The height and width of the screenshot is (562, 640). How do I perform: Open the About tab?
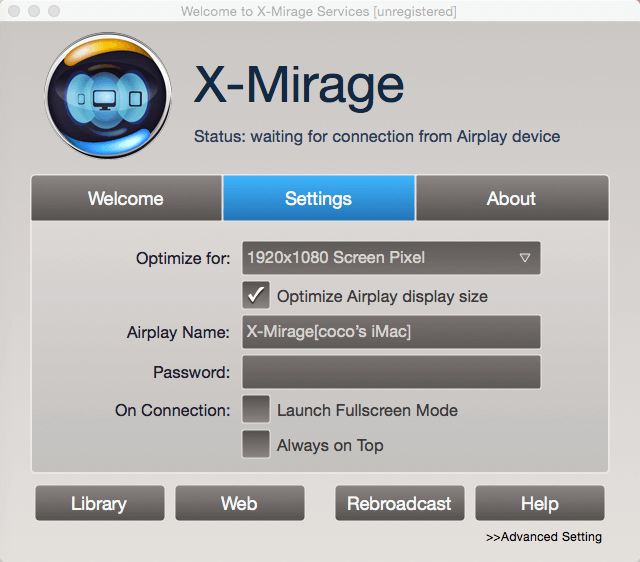(x=511, y=198)
